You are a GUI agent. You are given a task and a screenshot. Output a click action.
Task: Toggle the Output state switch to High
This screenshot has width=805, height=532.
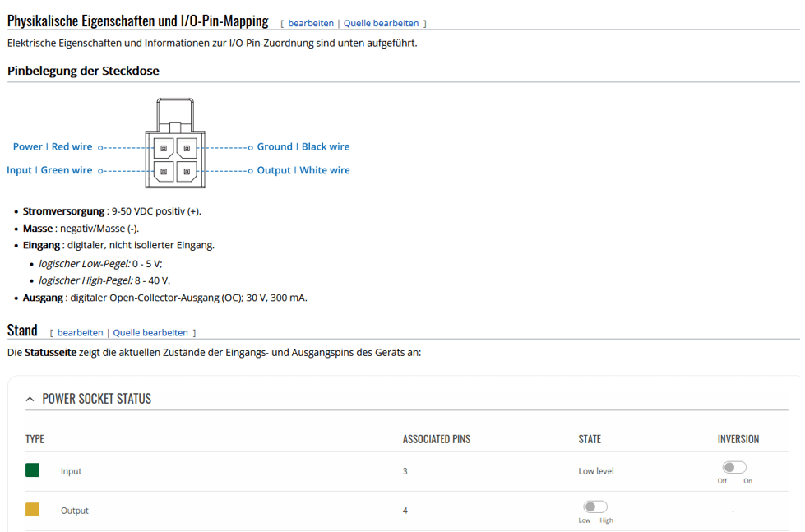click(595, 507)
